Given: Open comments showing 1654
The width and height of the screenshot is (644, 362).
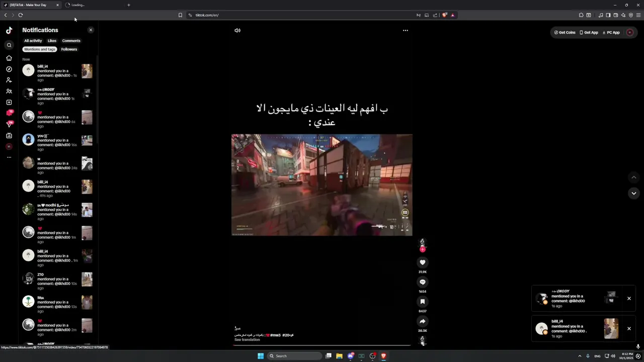Looking at the screenshot, I should tap(423, 282).
